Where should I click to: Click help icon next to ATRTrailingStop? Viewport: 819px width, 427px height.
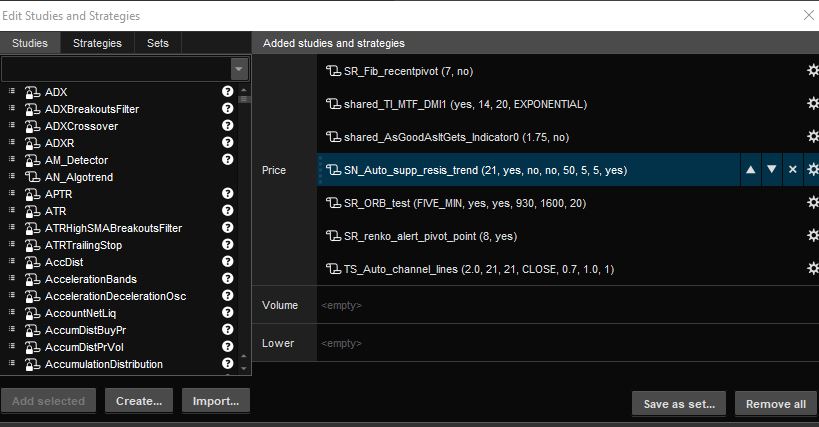click(227, 245)
